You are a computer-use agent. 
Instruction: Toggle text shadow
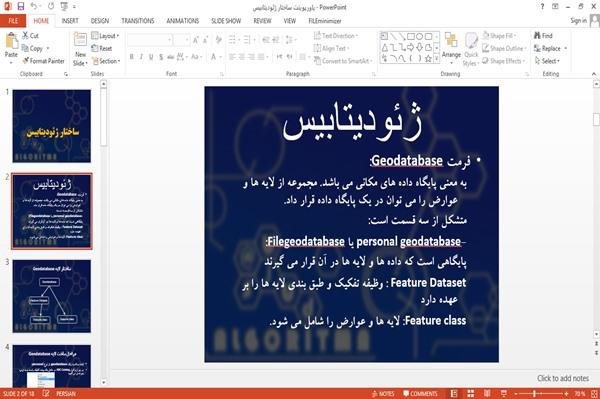161,57
